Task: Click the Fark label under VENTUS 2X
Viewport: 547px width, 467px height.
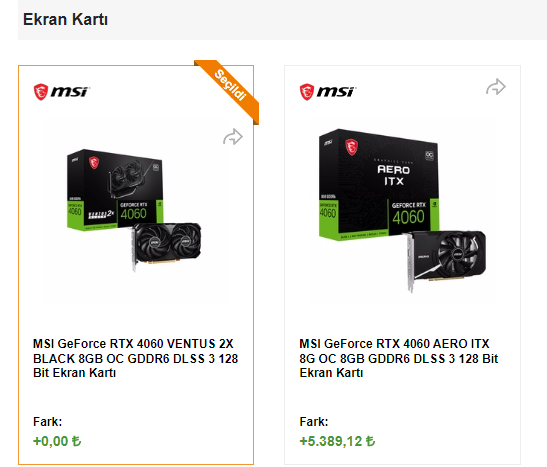Action: [47, 422]
